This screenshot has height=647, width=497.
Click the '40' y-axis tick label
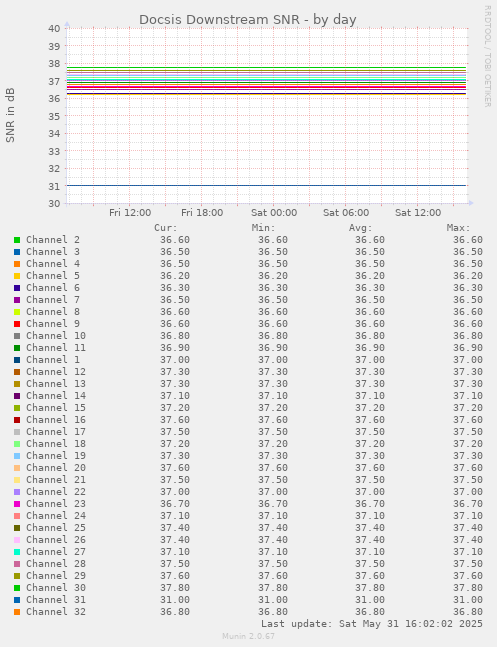click(54, 28)
